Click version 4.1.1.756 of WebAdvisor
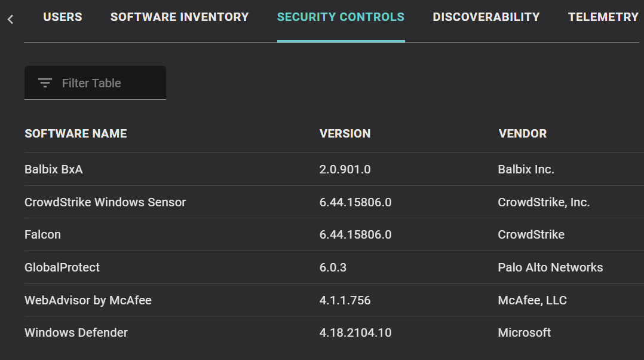 pyautogui.click(x=345, y=300)
